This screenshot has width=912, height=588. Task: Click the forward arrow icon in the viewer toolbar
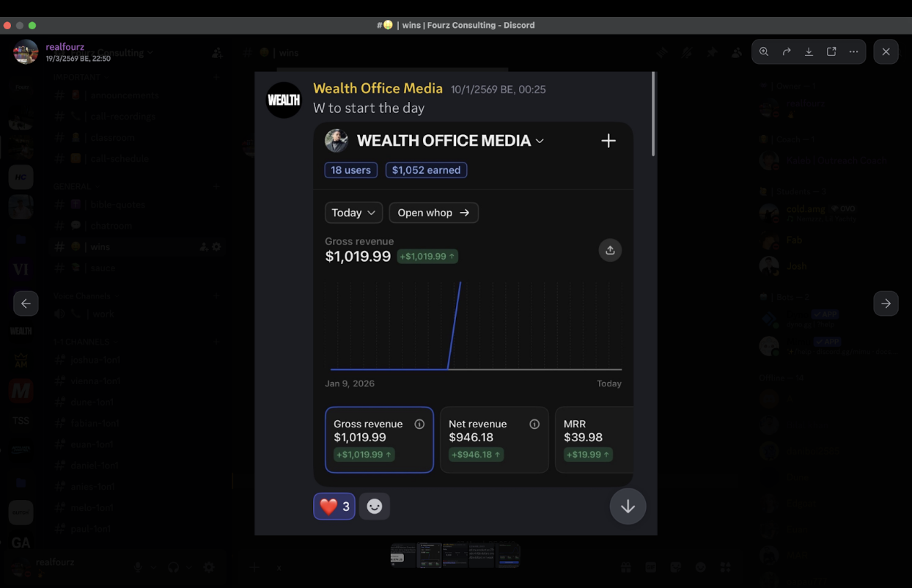[787, 52]
